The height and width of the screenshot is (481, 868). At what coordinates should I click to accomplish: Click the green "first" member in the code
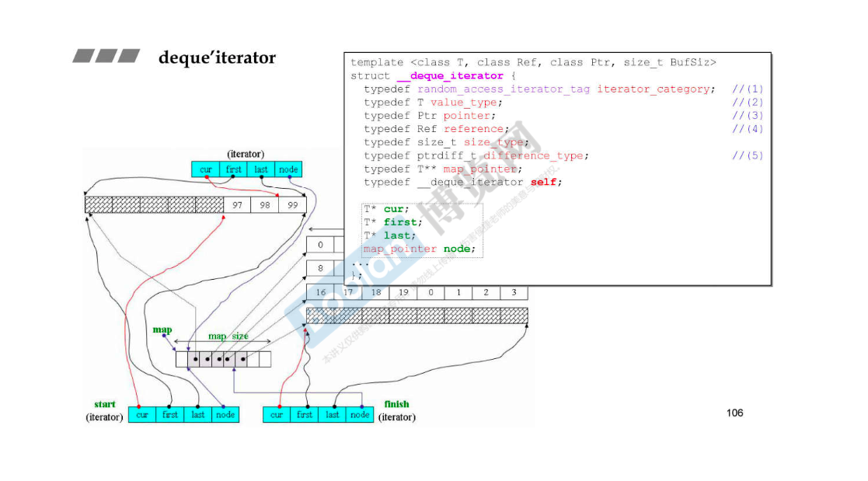(x=400, y=222)
